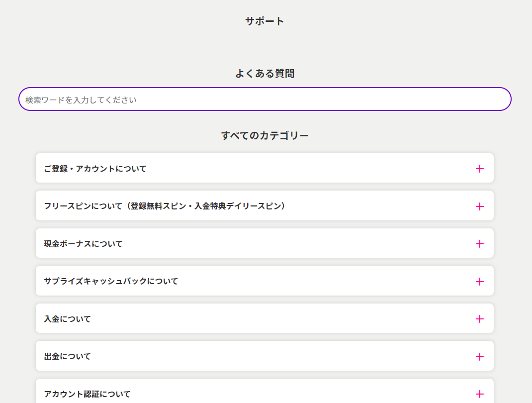Viewport: 532px width, 403px height.
Task: Open the フリースピンについて section via its plus icon
Action: click(479, 206)
